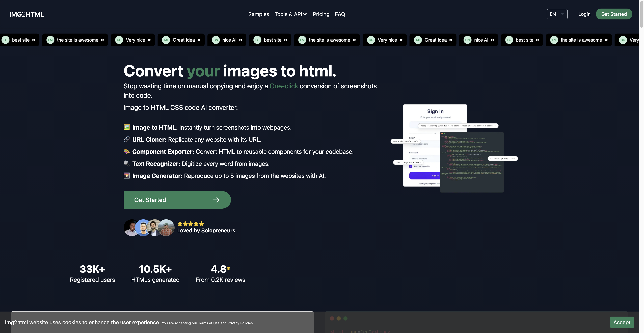Click the IMG2HTML logo
This screenshot has width=644, height=333.
point(26,14)
